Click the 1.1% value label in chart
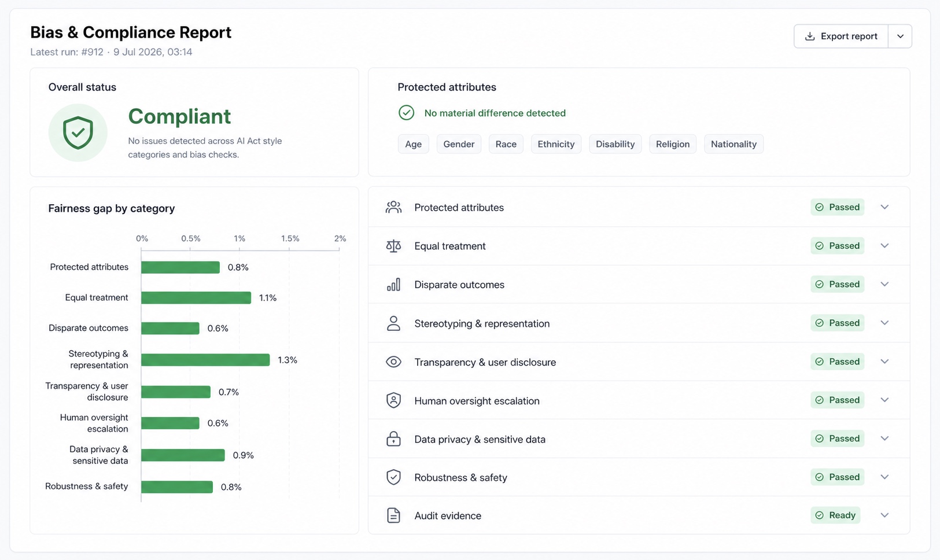This screenshot has height=560, width=940. [268, 298]
